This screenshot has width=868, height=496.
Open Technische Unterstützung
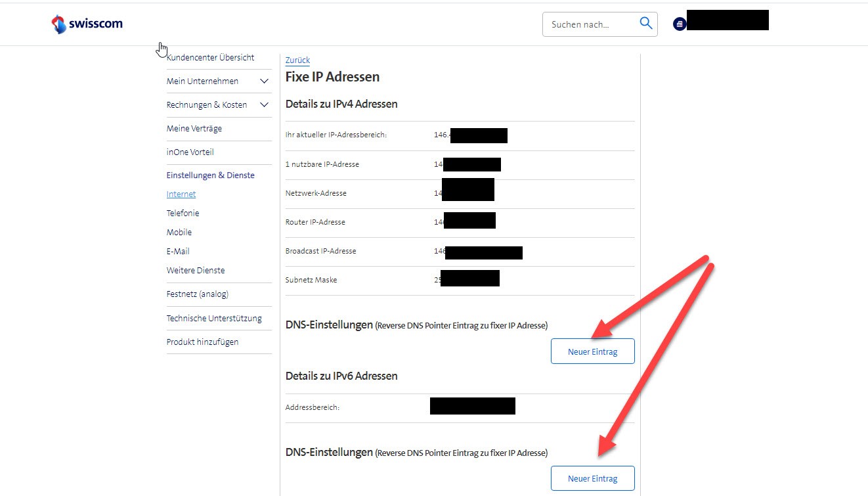(x=214, y=319)
